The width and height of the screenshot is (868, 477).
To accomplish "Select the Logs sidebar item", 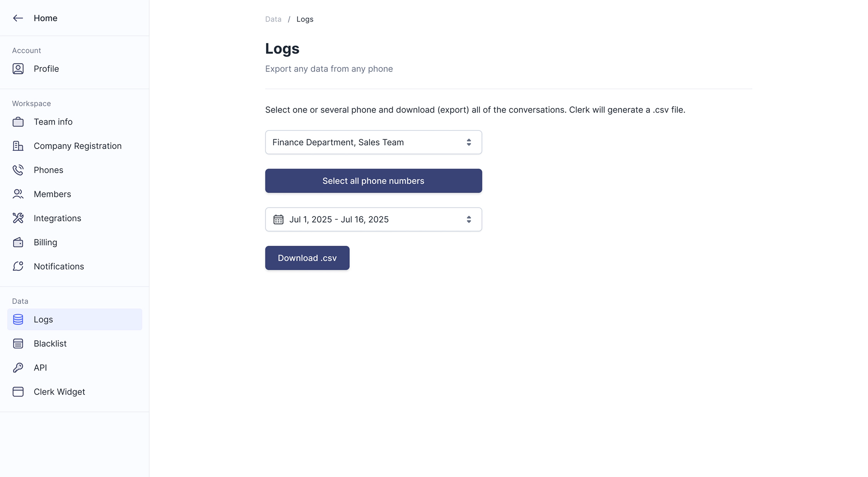I will pyautogui.click(x=75, y=319).
